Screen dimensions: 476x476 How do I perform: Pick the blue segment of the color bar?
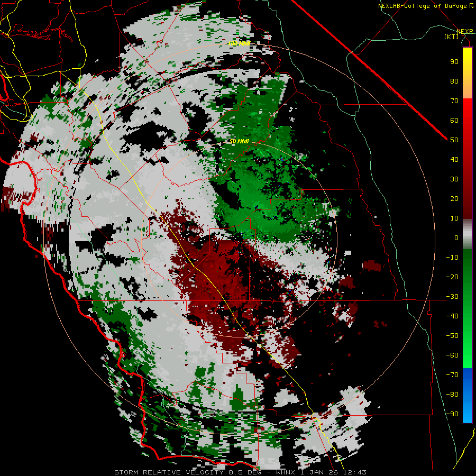(x=467, y=395)
